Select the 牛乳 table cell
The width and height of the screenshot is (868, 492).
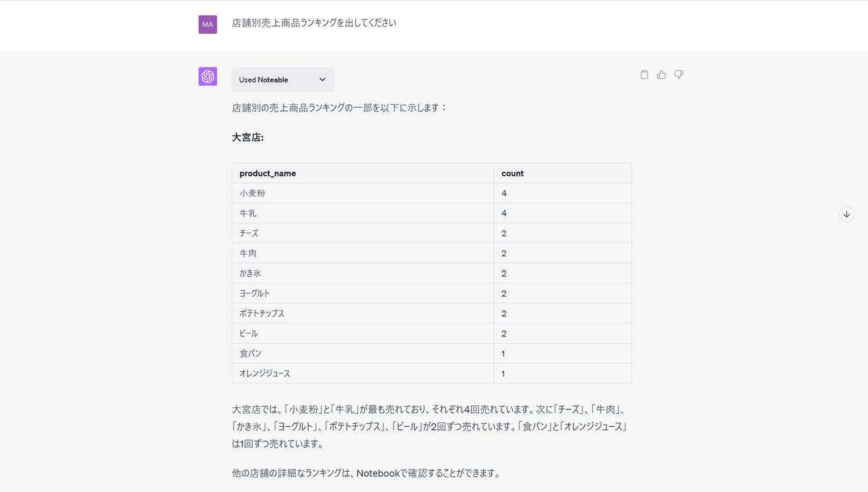click(x=362, y=213)
